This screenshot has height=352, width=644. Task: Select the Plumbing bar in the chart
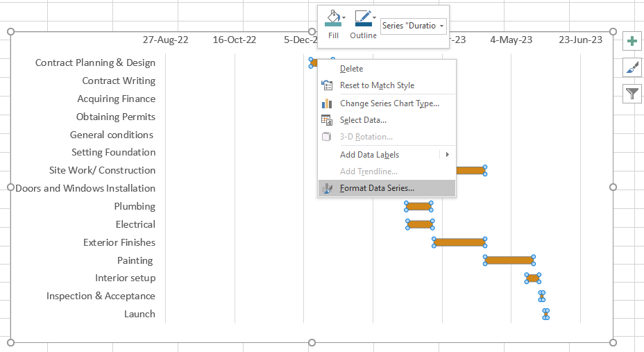pos(418,206)
